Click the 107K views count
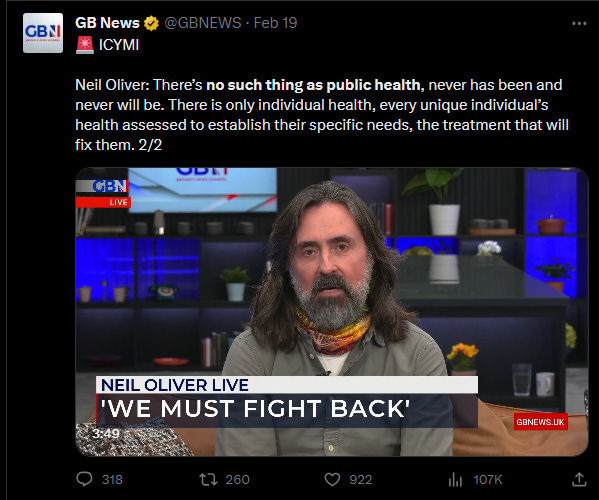The image size is (599, 500). click(488, 479)
